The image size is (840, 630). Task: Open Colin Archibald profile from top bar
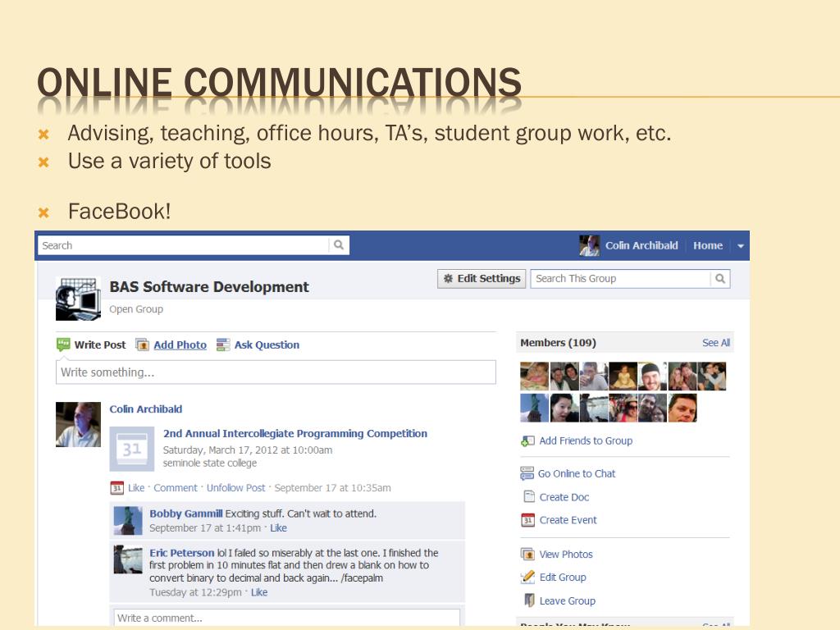[x=641, y=245]
